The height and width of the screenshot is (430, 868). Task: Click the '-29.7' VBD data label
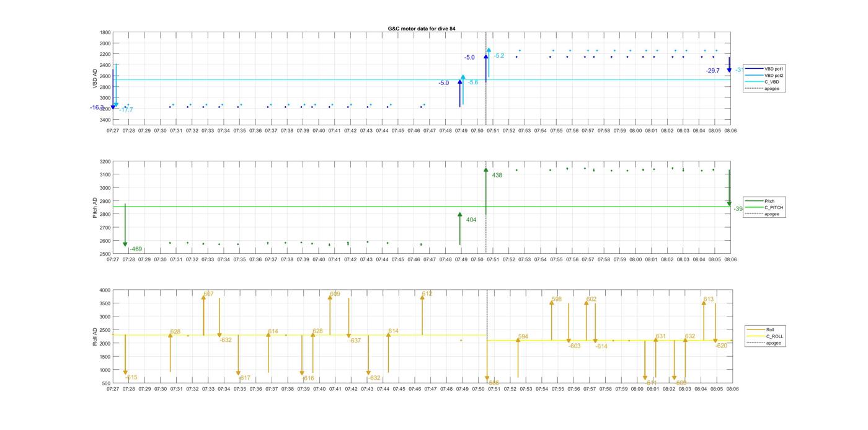tap(712, 71)
